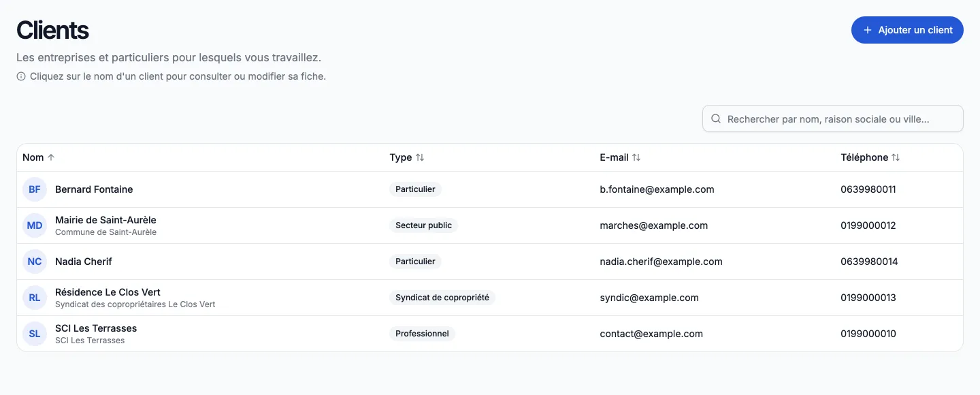980x395 pixels.
Task: Click the NC avatar icon
Action: (35, 262)
